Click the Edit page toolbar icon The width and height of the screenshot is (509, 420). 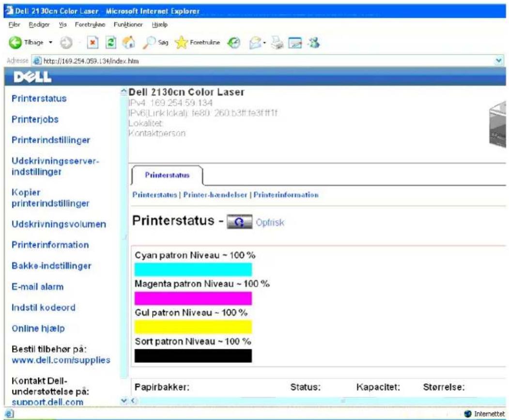click(x=295, y=43)
